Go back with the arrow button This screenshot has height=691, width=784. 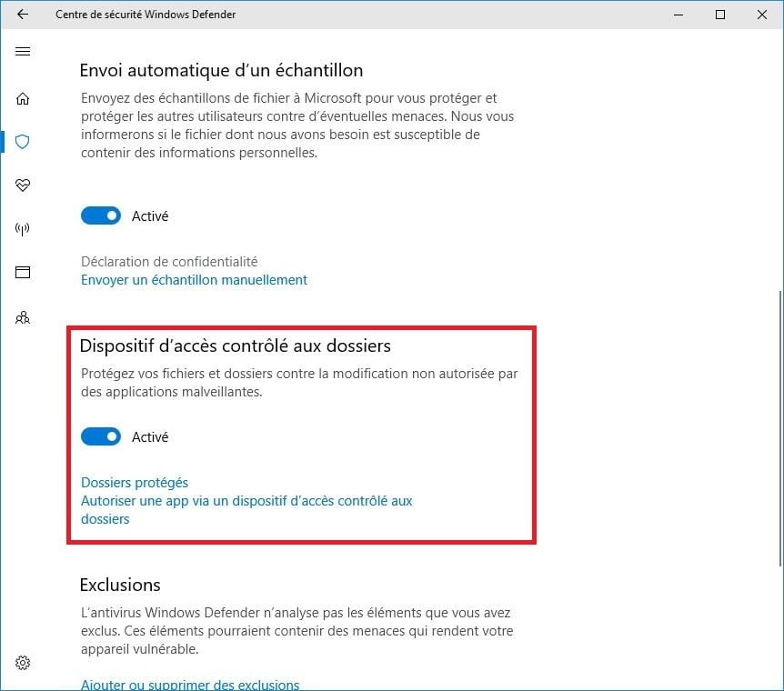coord(23,15)
